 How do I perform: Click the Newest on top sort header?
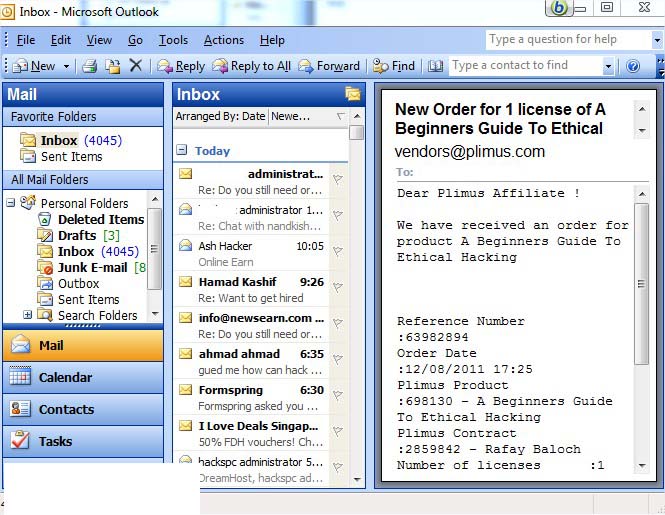[x=307, y=116]
